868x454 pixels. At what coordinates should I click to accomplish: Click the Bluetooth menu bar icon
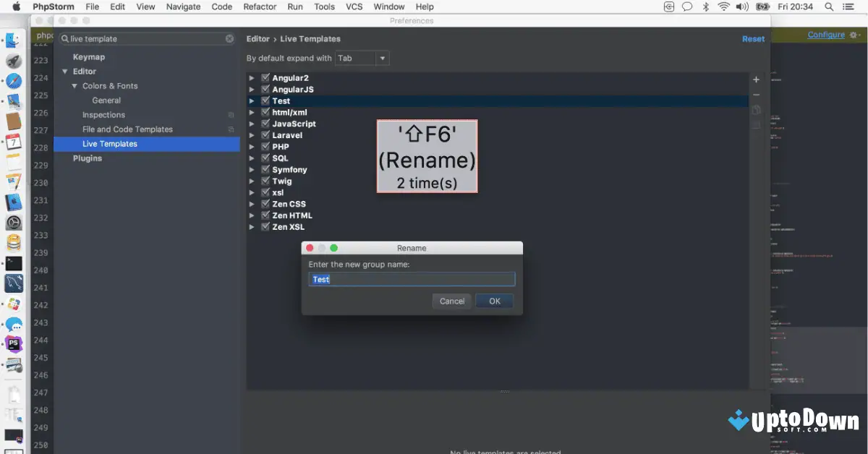tap(706, 7)
